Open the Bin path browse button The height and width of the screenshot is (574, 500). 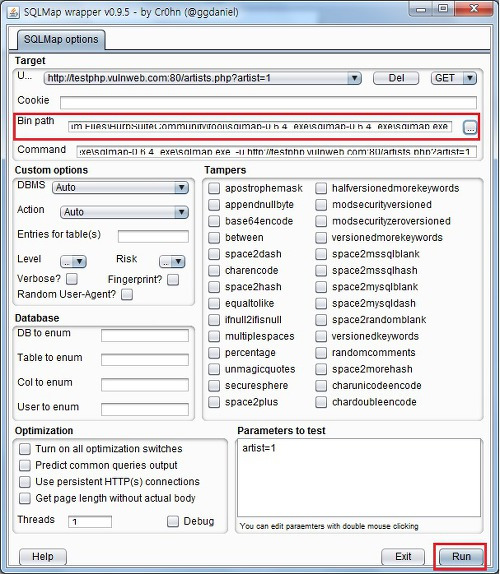(x=470, y=127)
